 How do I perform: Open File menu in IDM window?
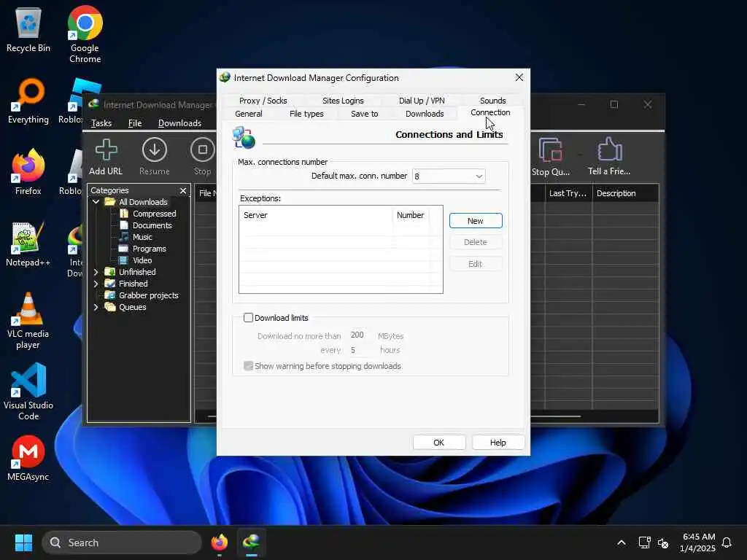(x=135, y=123)
